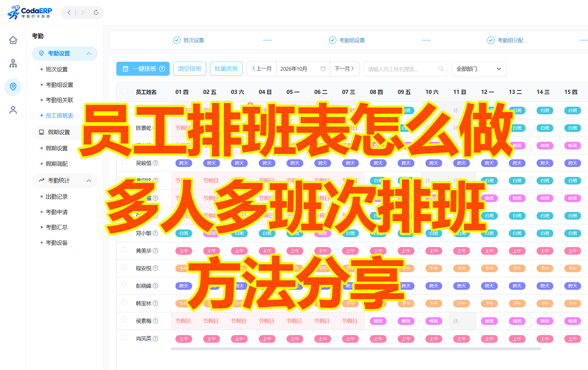Click the employee name search field
This screenshot has width=588, height=370.
(x=405, y=69)
